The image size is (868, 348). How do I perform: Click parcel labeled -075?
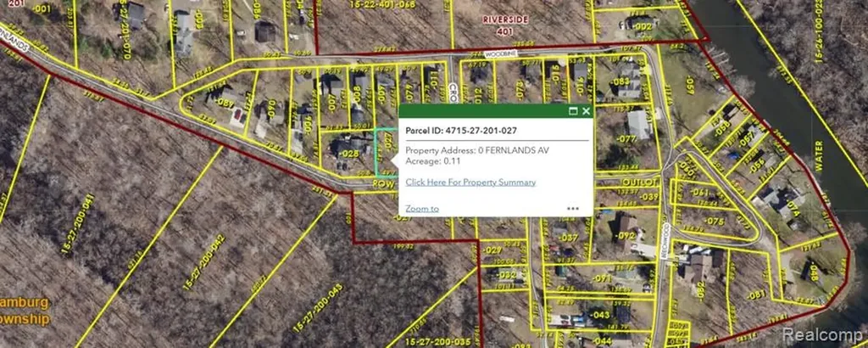[714, 222]
